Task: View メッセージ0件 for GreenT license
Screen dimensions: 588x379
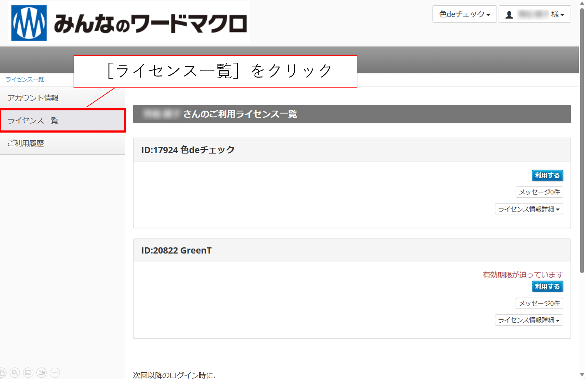Action: [539, 303]
